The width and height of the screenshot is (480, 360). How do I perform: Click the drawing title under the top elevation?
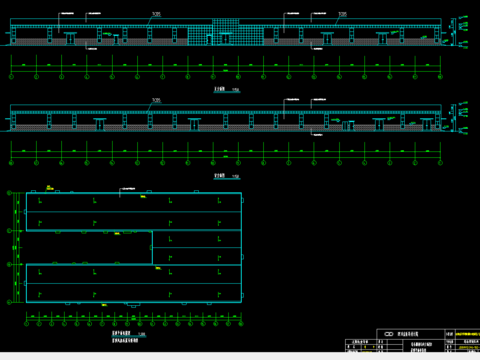[227, 89]
